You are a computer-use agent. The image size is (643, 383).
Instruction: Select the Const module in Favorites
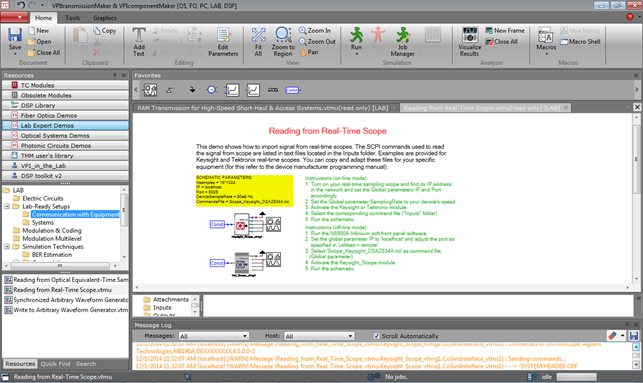click(292, 90)
